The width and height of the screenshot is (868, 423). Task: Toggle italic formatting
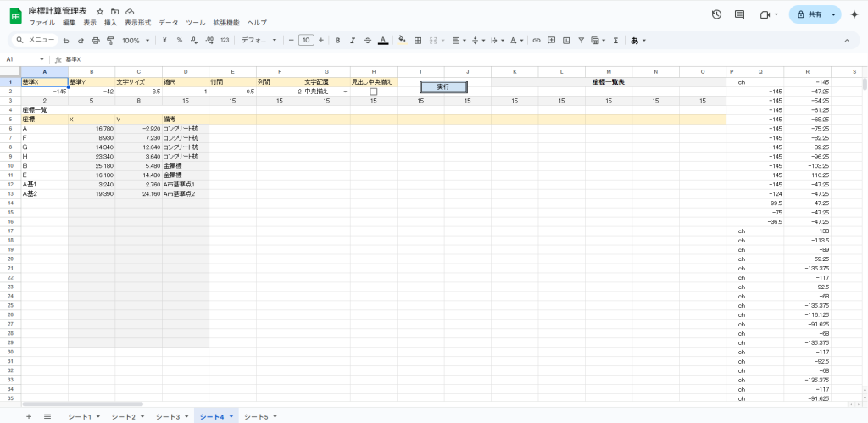click(x=353, y=41)
